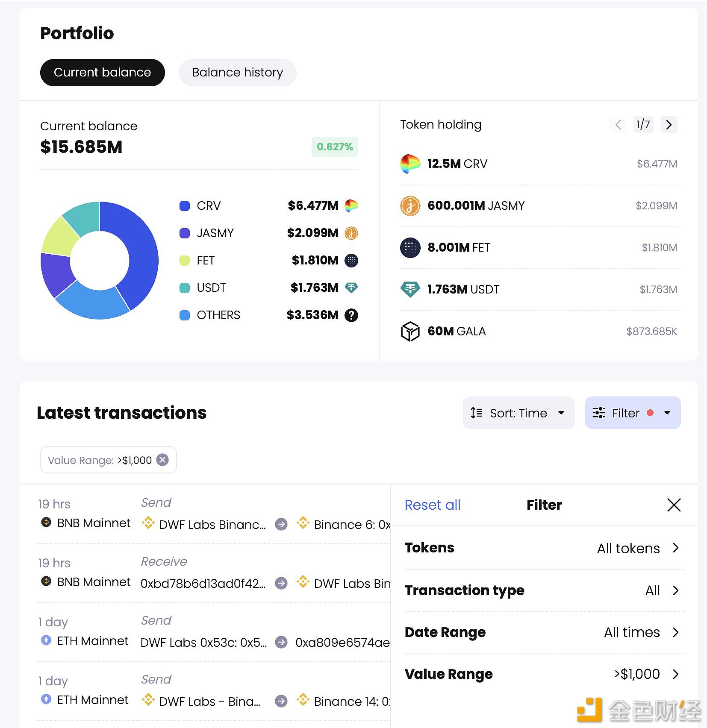The height and width of the screenshot is (728, 707).
Task: Remove the Value Range >$1,000 filter chip
Action: tap(162, 460)
